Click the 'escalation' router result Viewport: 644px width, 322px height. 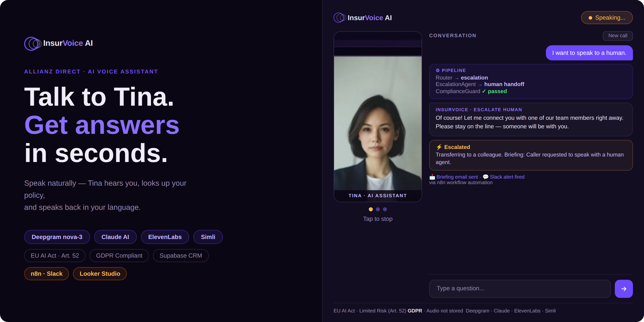click(474, 78)
